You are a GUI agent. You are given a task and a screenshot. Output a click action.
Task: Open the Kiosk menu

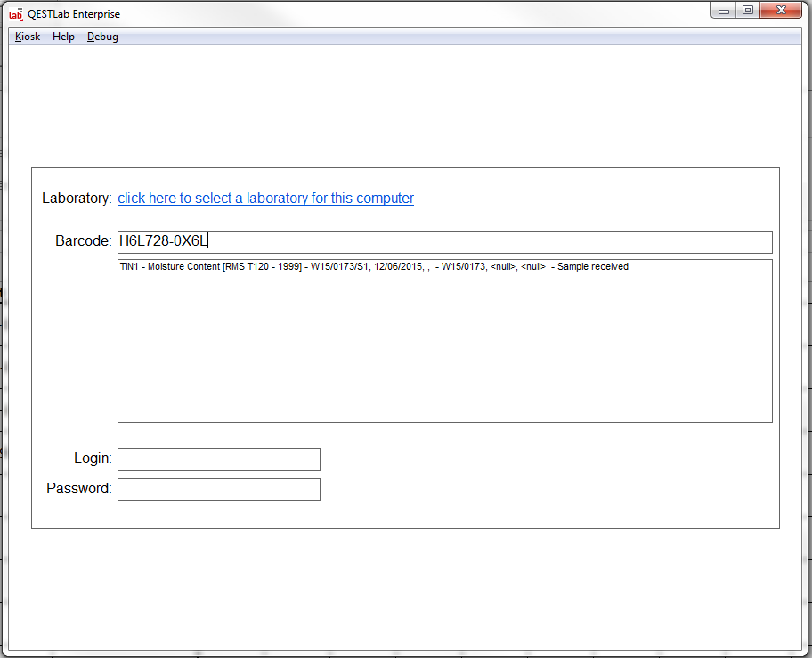(x=28, y=37)
